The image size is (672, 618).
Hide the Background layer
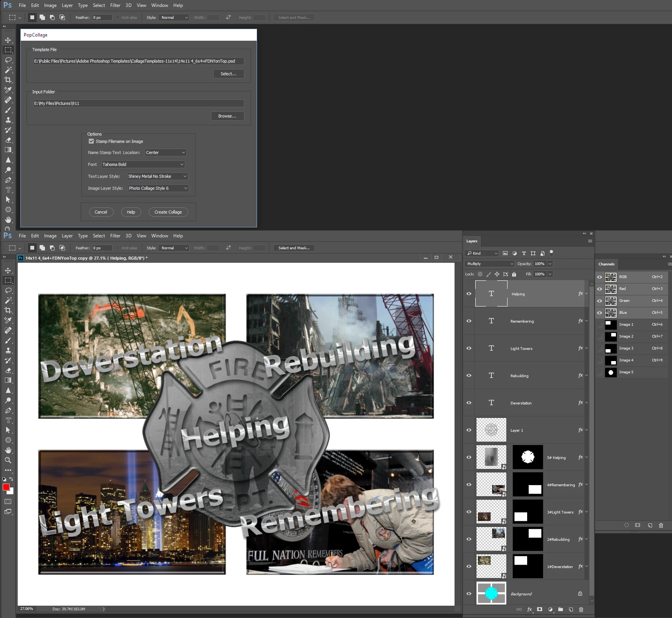click(469, 594)
